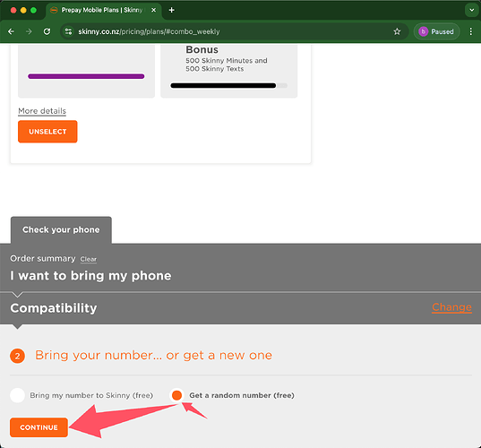This screenshot has width=481, height=448.
Task: Click the purple data usage bar
Action: (86, 76)
